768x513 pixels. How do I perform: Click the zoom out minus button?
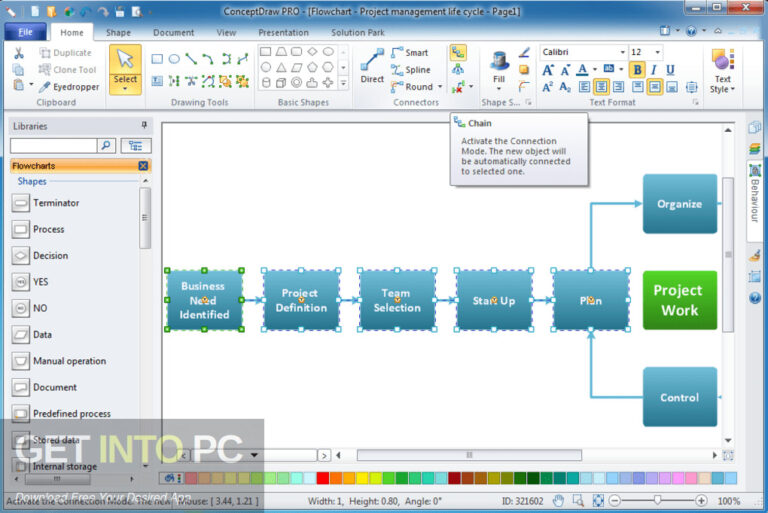[615, 501]
